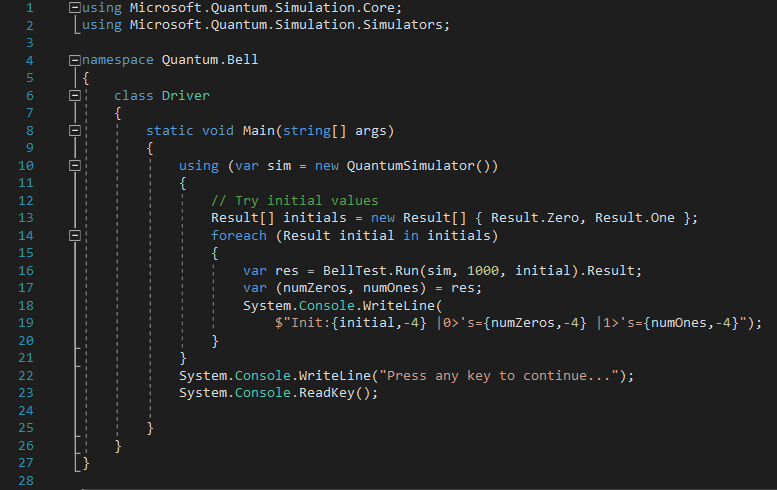Click the number 1000 argument
The width and height of the screenshot is (777, 490).
tap(483, 271)
